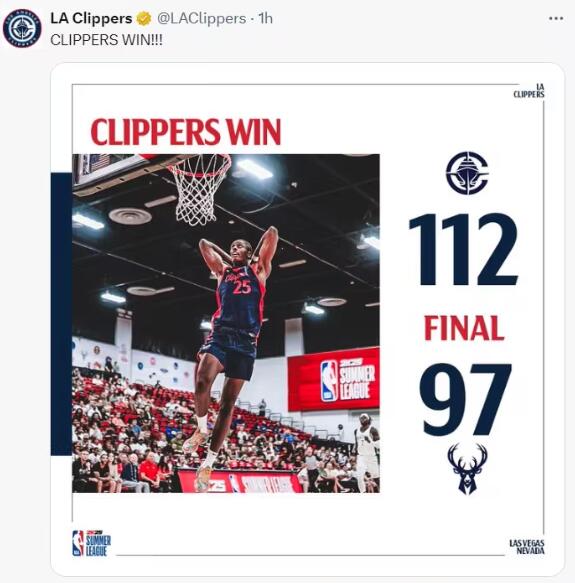Open the LA Clippers profile avatar
The height and width of the screenshot is (583, 575).
(x=22, y=29)
